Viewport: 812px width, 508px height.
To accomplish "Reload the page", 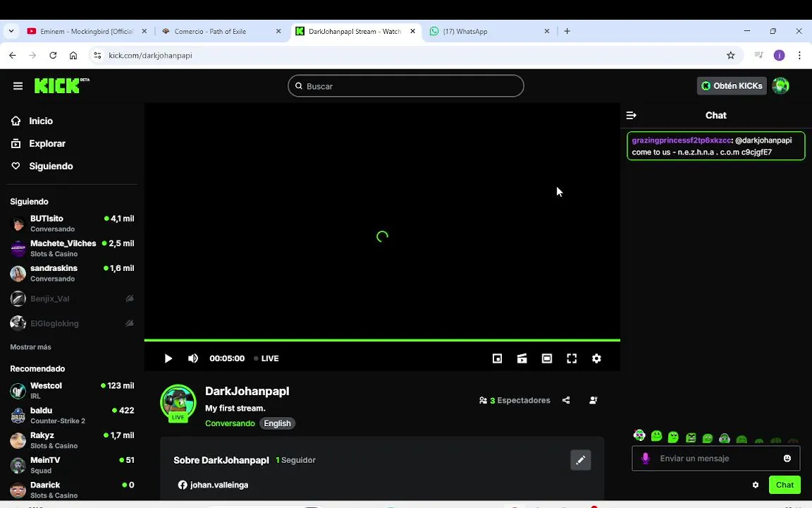I will coord(53,56).
